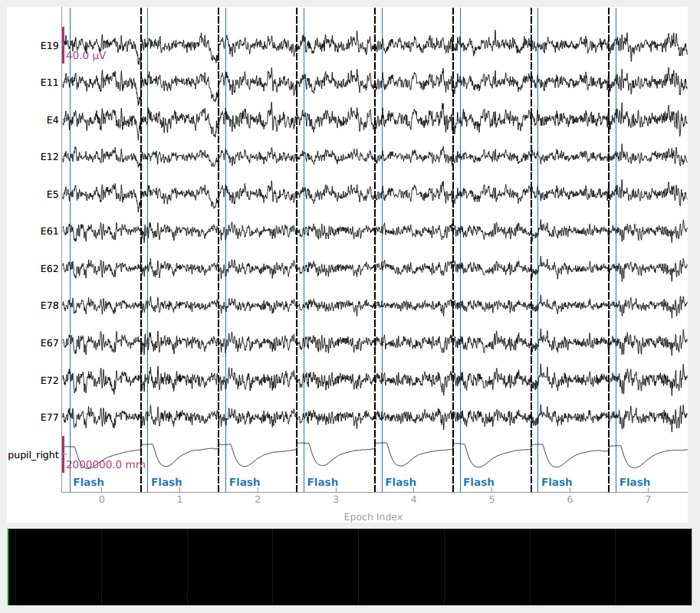Toggle channel E11 label on the left

(x=49, y=82)
